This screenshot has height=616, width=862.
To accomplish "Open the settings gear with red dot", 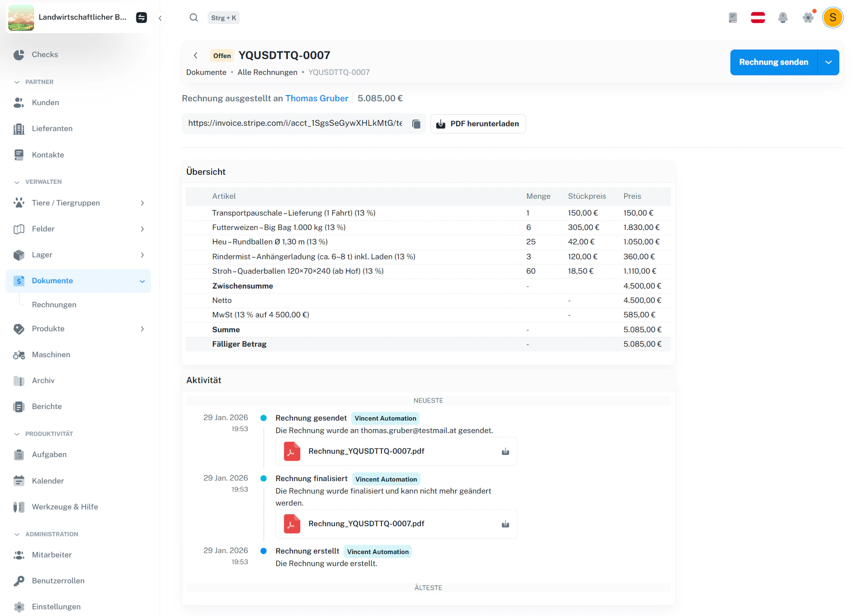I will tap(808, 18).
